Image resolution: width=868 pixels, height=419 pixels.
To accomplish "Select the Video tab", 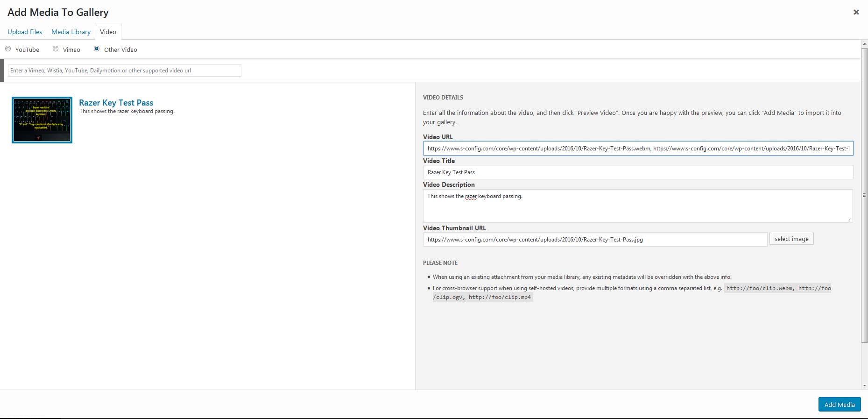I will pos(108,32).
